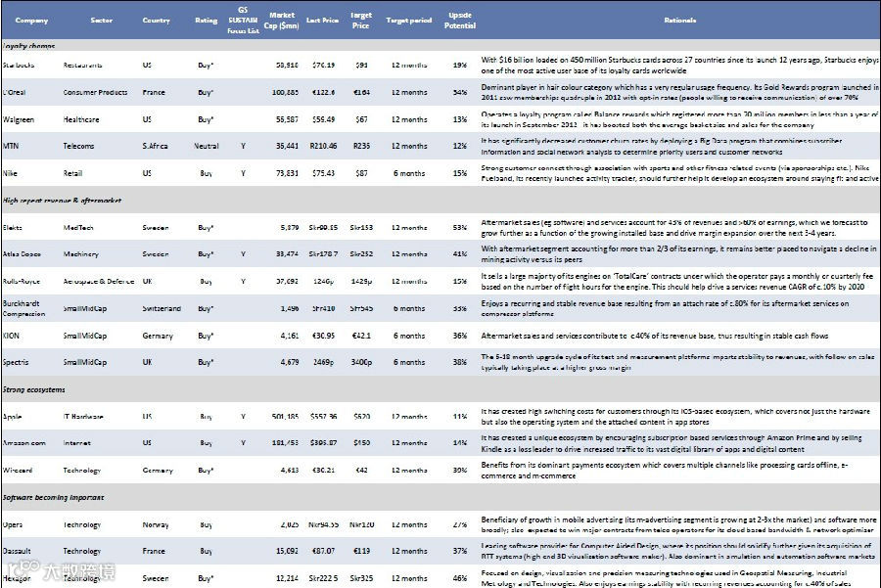The width and height of the screenshot is (881, 588).
Task: Click Atlas Copco target price Skr252
Action: 361,254
